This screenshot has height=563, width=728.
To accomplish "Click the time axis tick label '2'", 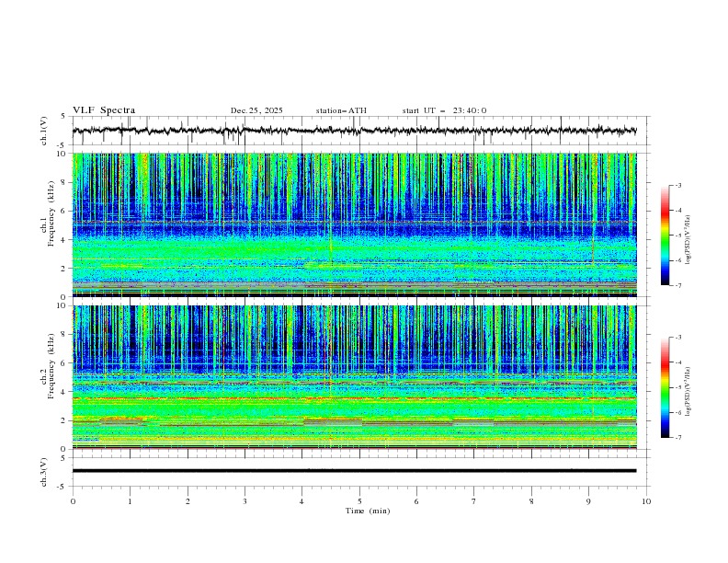I will (188, 501).
